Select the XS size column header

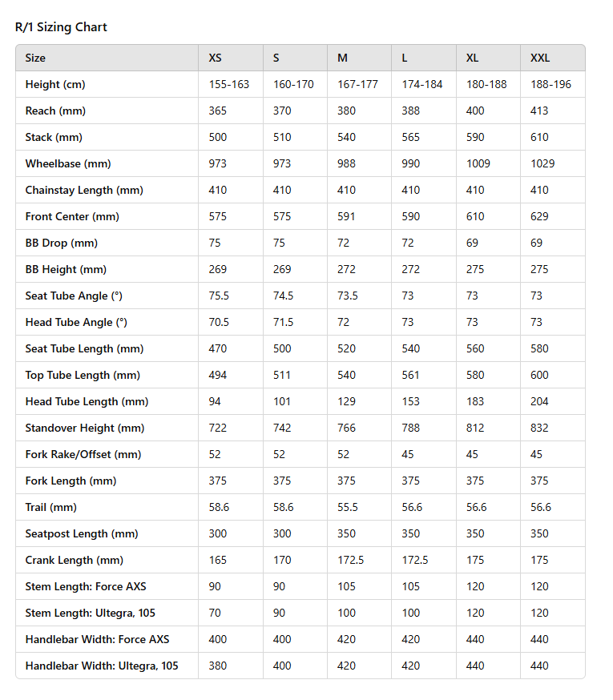(x=215, y=58)
